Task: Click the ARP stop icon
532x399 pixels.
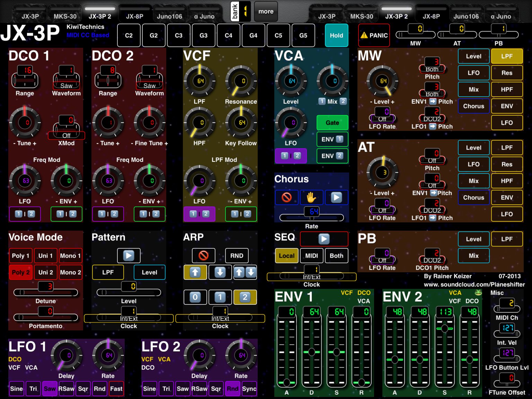Action: (x=203, y=256)
